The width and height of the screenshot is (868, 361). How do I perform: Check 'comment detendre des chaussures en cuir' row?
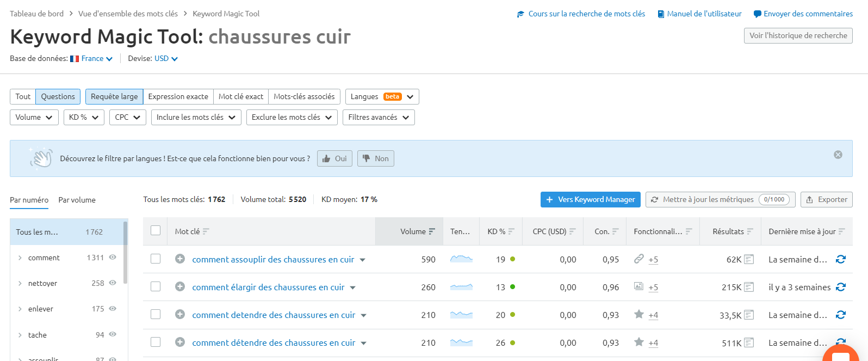click(156, 314)
